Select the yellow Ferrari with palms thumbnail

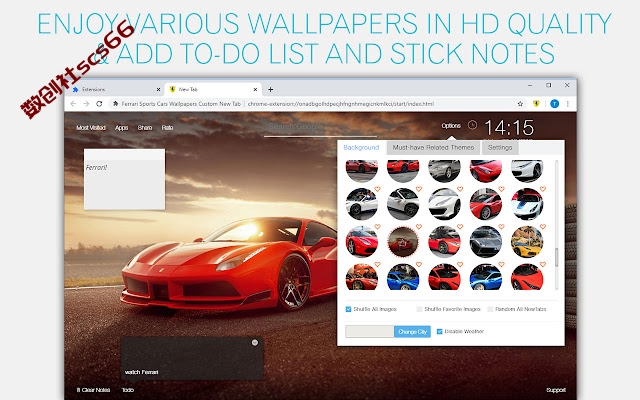click(x=527, y=241)
